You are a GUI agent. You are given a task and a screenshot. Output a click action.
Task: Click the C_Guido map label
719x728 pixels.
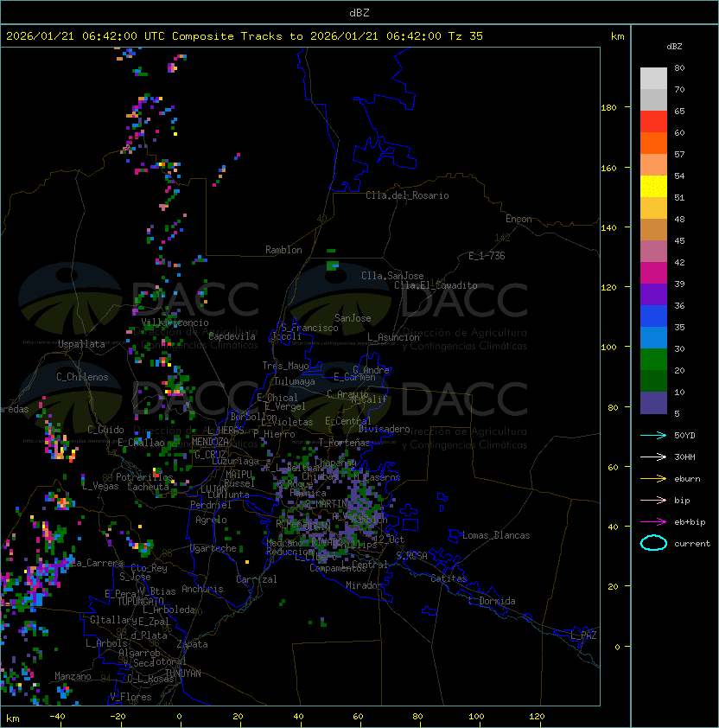coord(105,430)
